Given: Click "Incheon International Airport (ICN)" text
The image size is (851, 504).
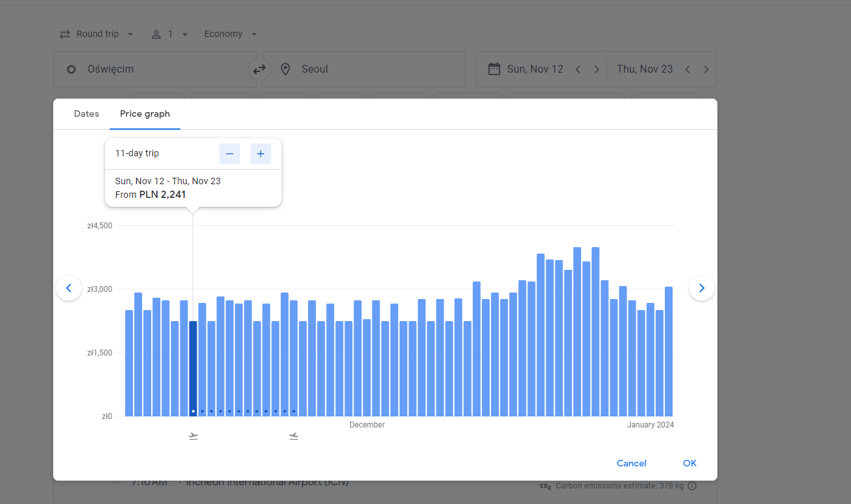Looking at the screenshot, I should coord(267,483).
